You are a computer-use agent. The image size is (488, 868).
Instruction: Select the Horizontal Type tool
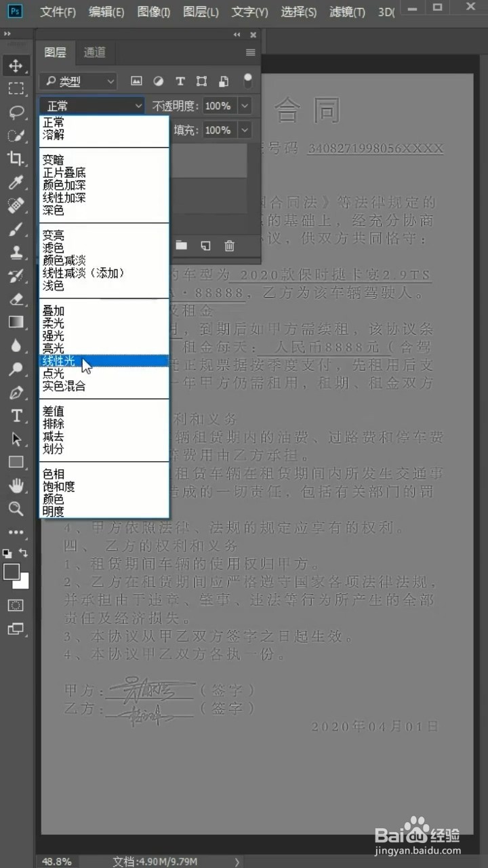point(16,416)
